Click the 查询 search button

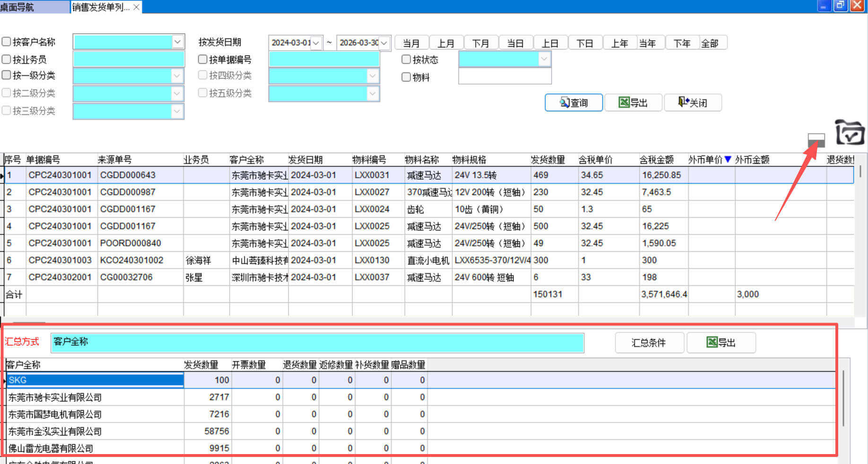click(573, 103)
